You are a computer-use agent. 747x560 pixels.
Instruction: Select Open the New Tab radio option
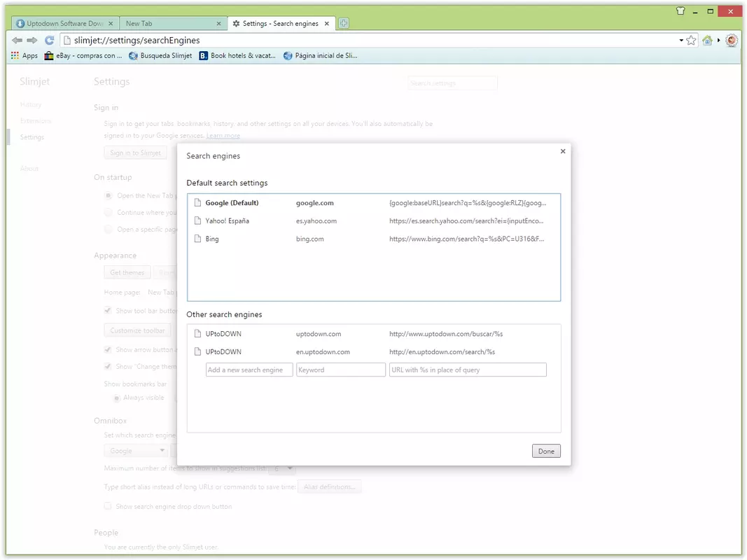[x=108, y=196]
